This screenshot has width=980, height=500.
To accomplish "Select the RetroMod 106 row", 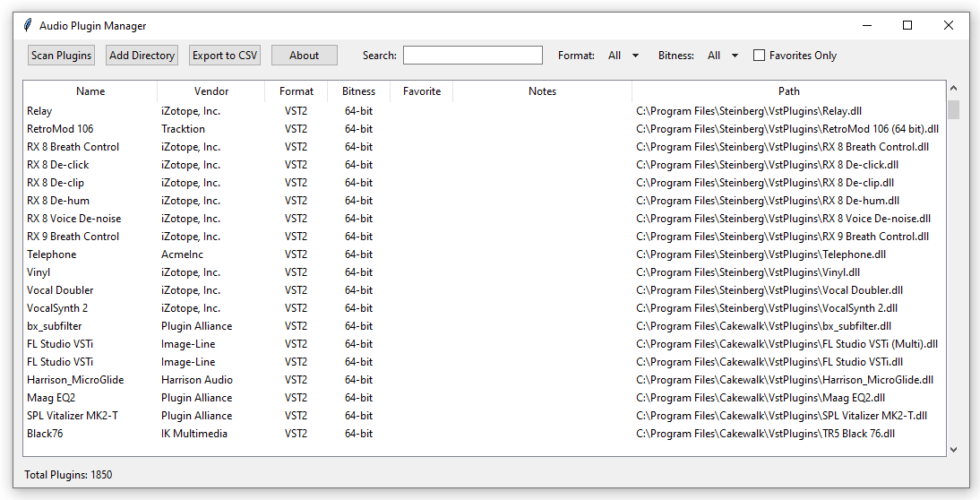I will pos(485,129).
